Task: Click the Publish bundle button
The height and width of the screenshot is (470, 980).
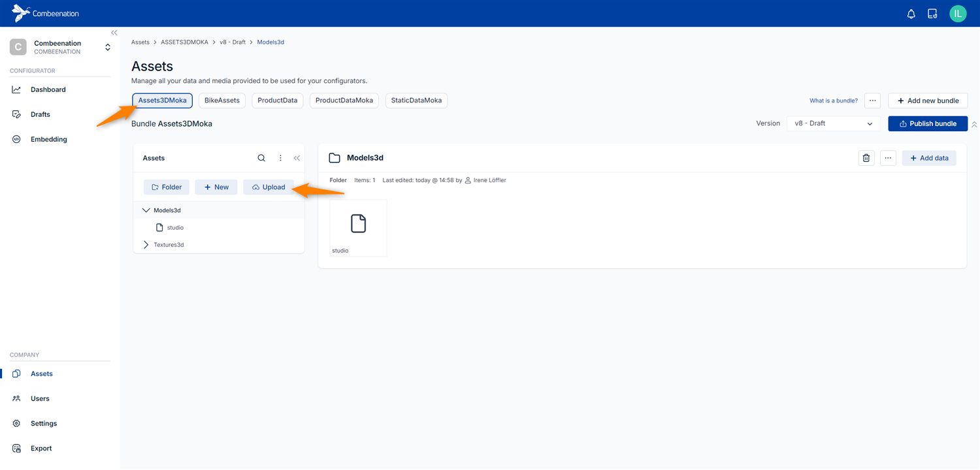Action: point(927,123)
